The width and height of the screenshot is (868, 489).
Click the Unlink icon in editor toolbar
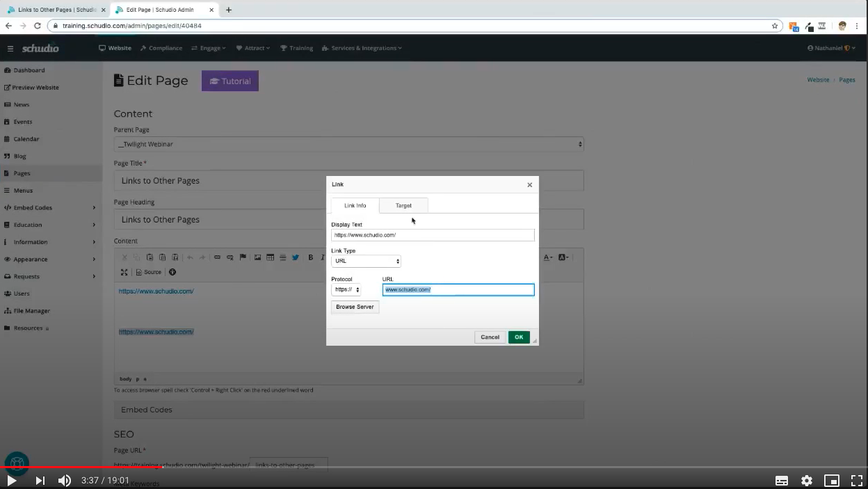[x=230, y=257]
